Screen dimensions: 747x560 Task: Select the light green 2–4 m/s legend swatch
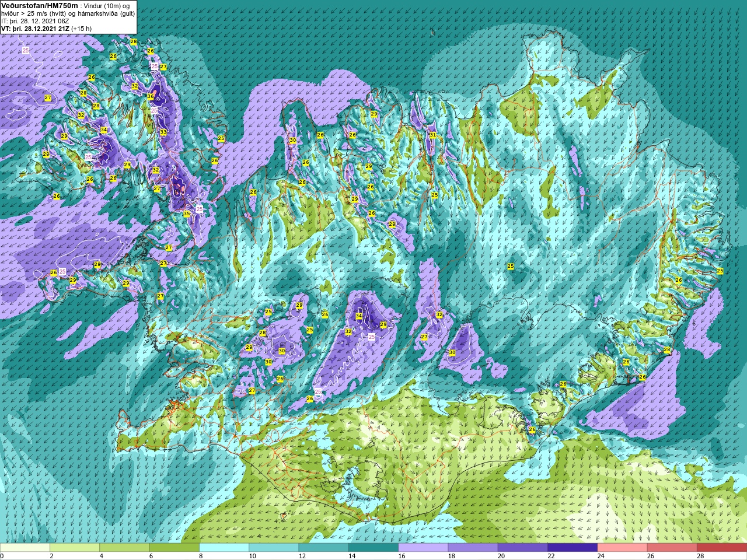[75, 547]
